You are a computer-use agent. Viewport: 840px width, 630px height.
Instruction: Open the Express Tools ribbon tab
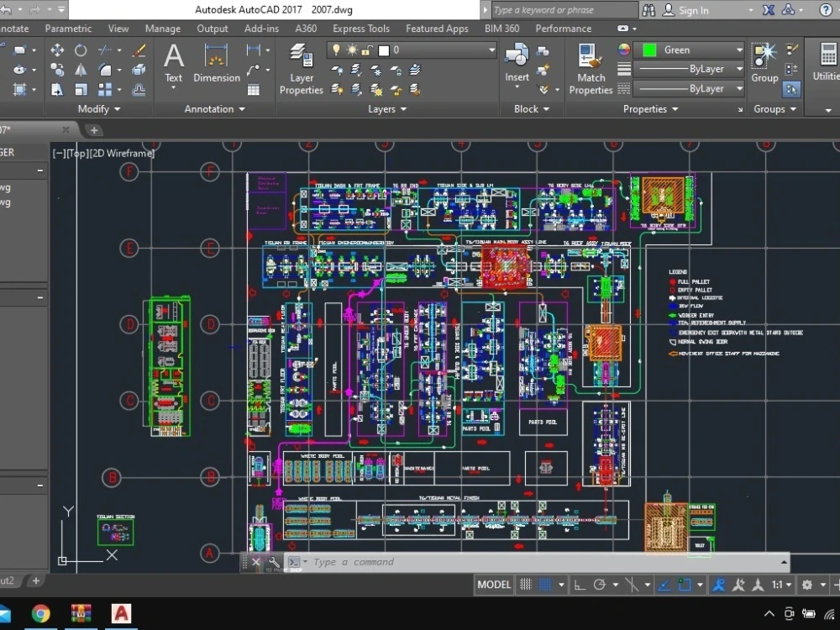click(361, 29)
